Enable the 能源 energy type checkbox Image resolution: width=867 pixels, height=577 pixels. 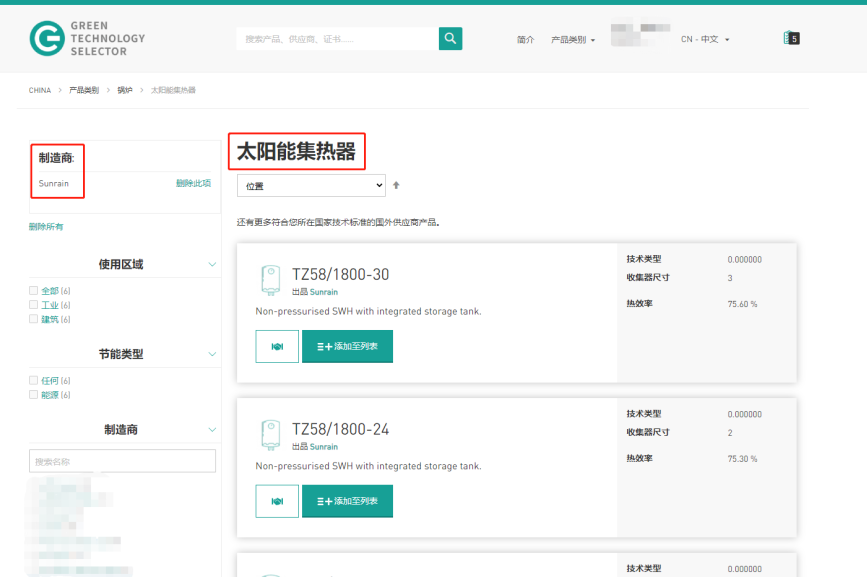tap(34, 395)
